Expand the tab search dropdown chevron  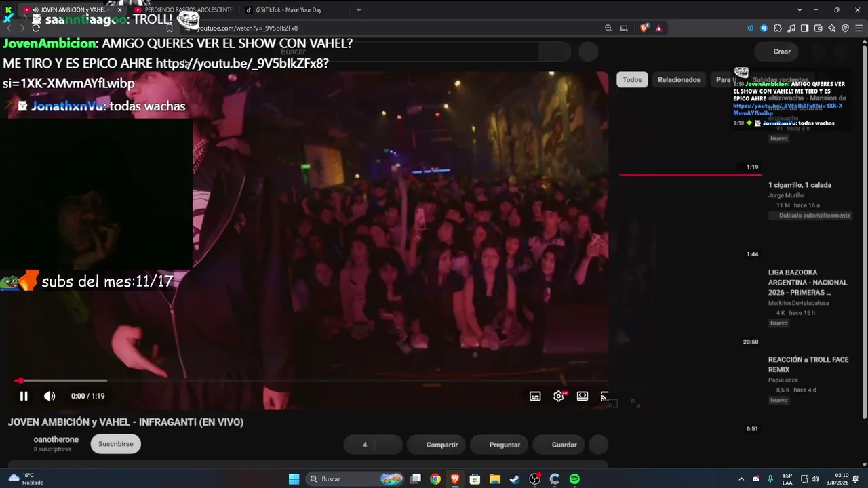click(x=800, y=10)
